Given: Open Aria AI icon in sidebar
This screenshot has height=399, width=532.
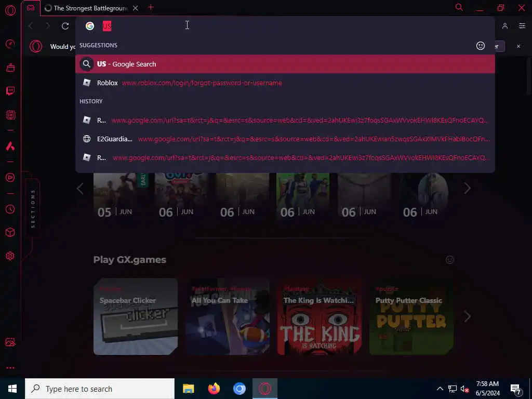Looking at the screenshot, I should coord(10,146).
